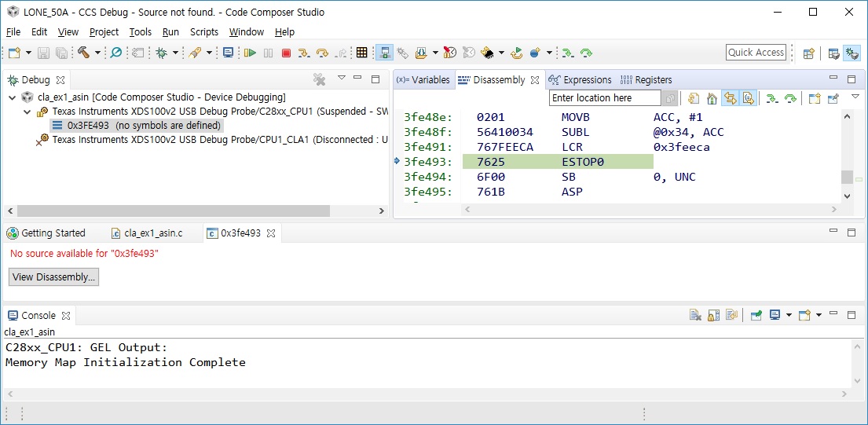
Task: Switch to the Registers tab
Action: (646, 79)
